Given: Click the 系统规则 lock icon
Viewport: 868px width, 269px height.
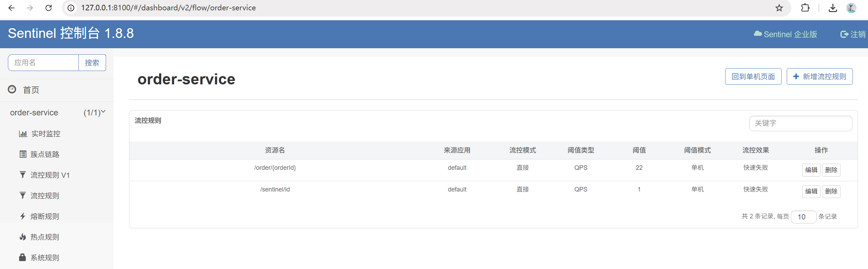Looking at the screenshot, I should pos(22,257).
